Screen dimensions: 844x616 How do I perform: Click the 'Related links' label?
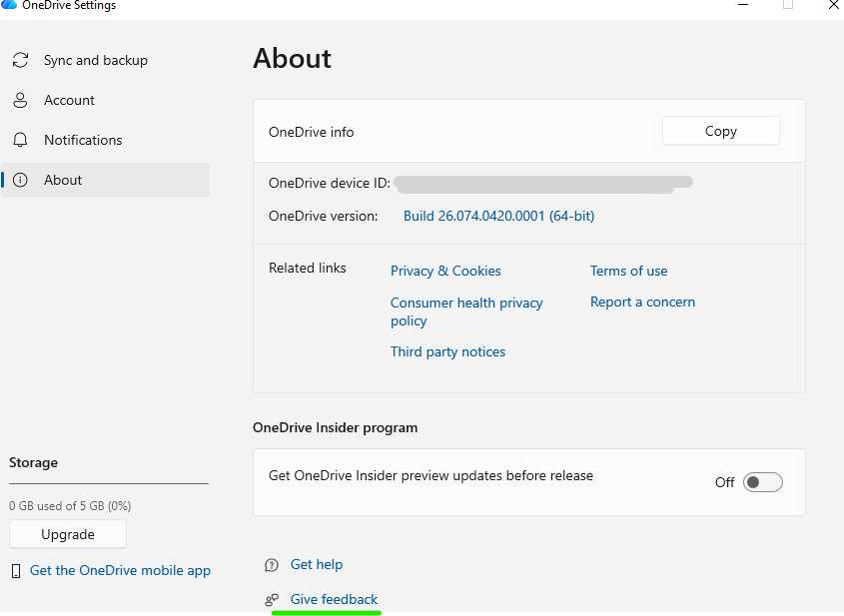308,268
